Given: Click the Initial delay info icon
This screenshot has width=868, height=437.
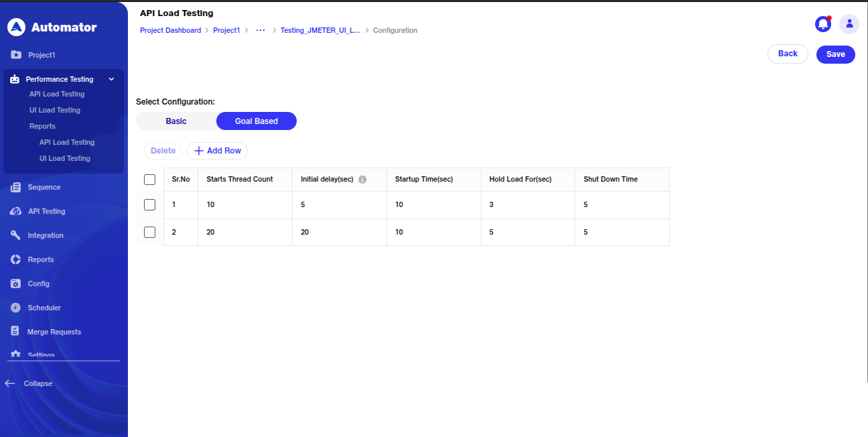Looking at the screenshot, I should [x=362, y=180].
